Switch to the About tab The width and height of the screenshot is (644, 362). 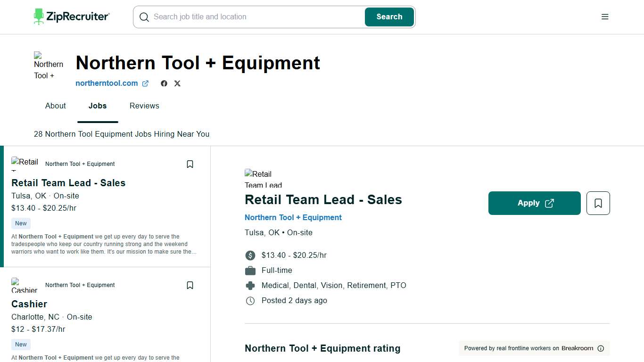55,106
